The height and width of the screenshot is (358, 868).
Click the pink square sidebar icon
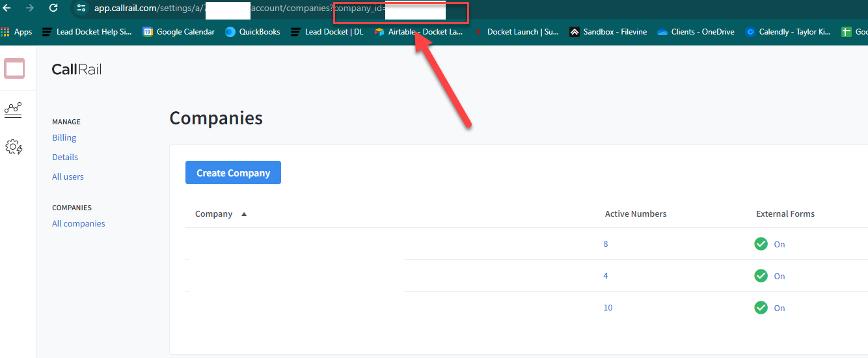pos(14,68)
